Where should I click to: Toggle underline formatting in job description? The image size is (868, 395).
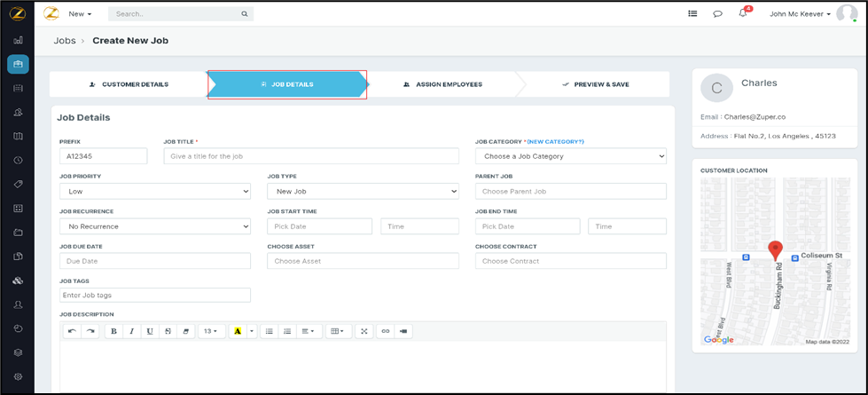150,331
